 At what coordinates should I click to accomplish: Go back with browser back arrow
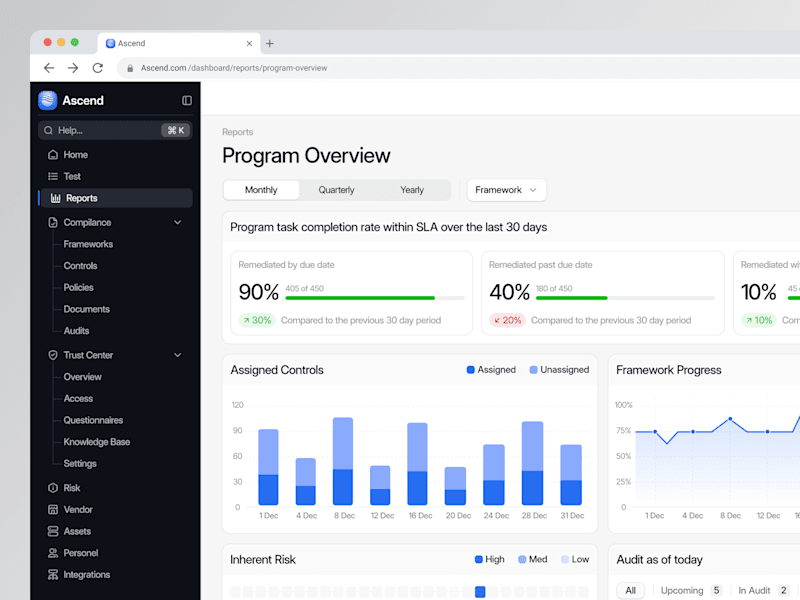[49, 68]
